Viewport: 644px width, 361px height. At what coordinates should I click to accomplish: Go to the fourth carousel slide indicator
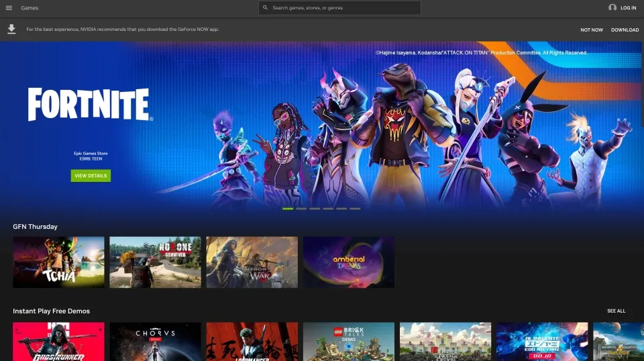tap(328, 209)
